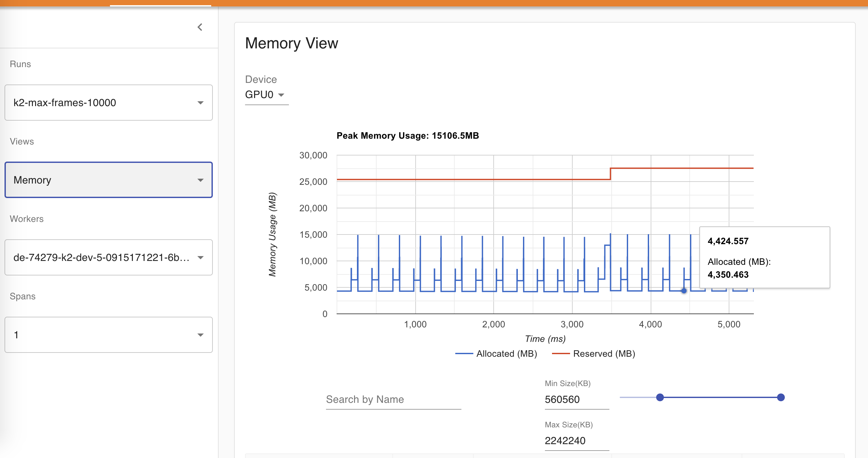The height and width of the screenshot is (458, 868).
Task: Open the Runs dropdown k2-max-frames-10000
Action: tap(108, 103)
